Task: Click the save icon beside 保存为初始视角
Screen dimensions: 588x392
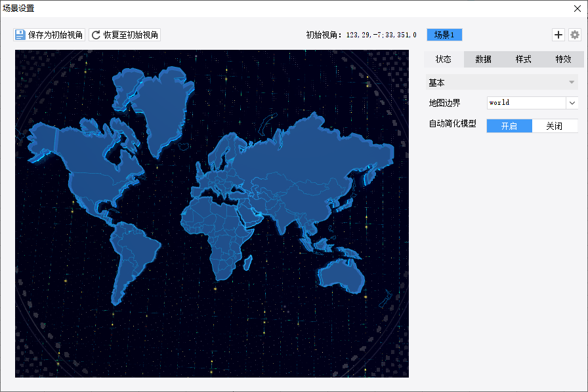Action: tap(20, 35)
